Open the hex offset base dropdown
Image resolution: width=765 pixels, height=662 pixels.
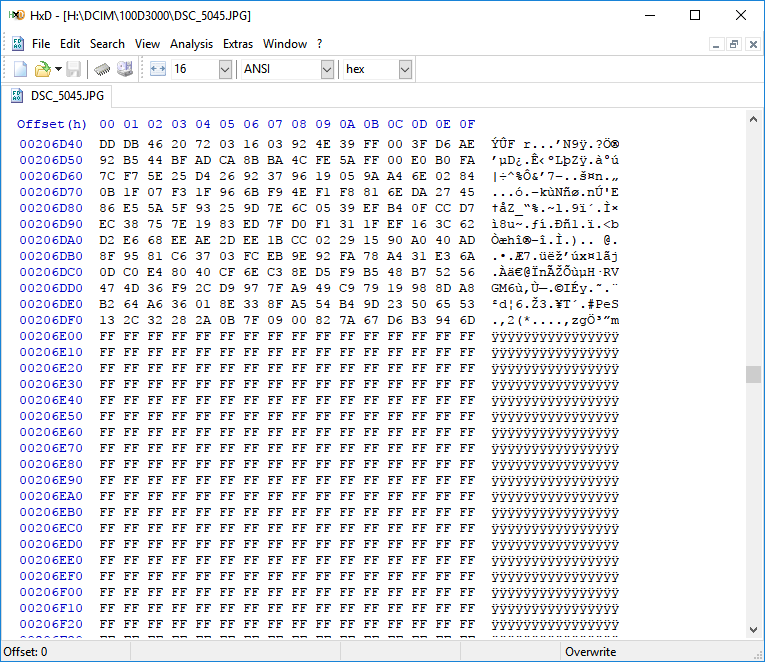point(405,69)
